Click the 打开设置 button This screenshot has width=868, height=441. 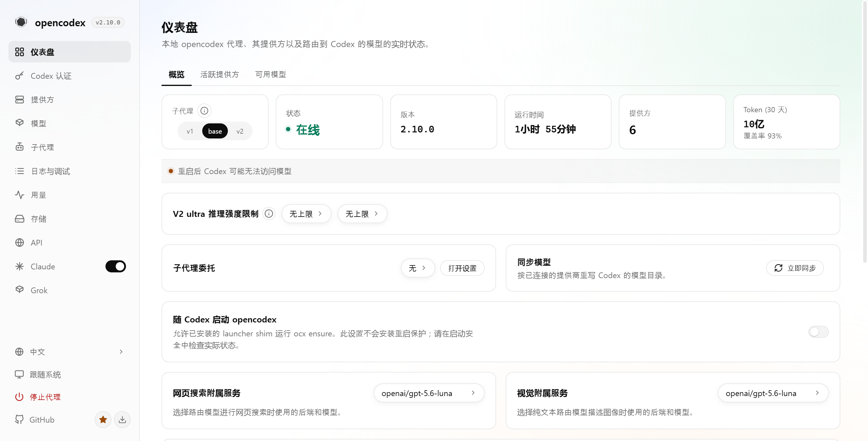pos(462,268)
